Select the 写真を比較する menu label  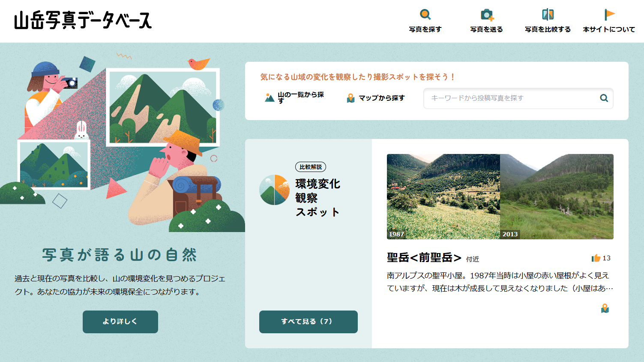(548, 29)
